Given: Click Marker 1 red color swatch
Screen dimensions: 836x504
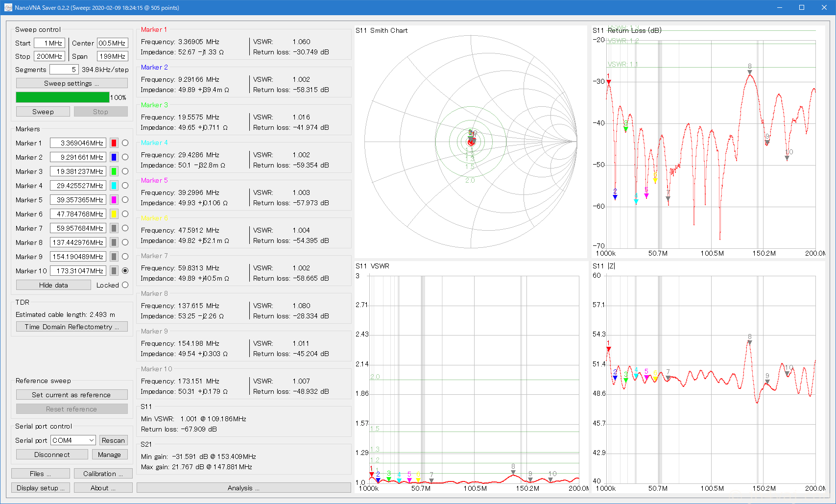Looking at the screenshot, I should [x=114, y=143].
